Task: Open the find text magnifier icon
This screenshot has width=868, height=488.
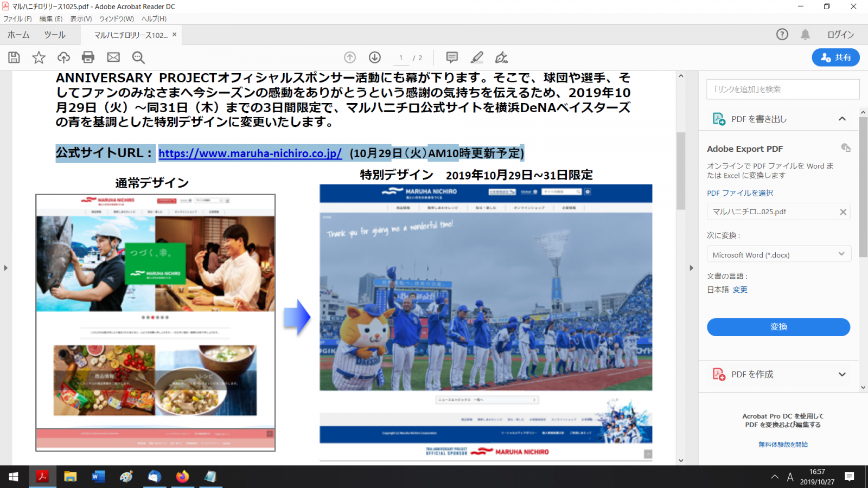Action: [x=138, y=57]
